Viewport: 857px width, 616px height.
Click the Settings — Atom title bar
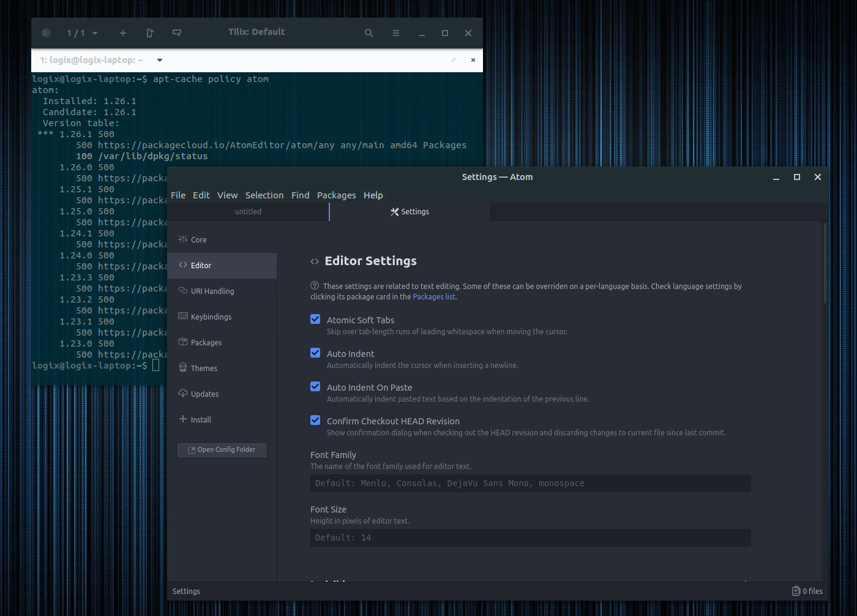point(497,177)
